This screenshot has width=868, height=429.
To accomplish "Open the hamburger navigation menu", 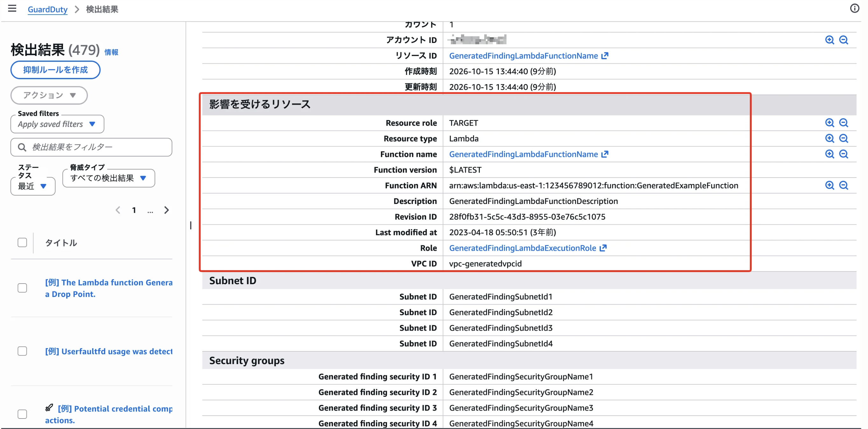I will (12, 8).
